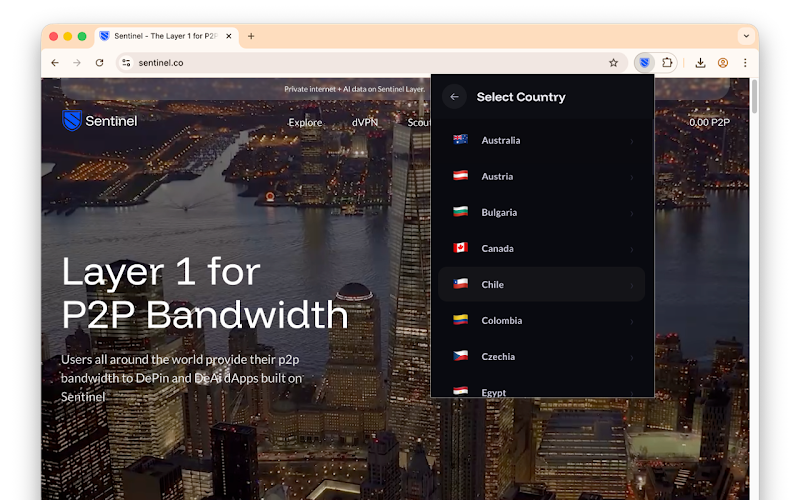The image size is (800, 500).
Task: Click the site information icon beside URL
Action: coord(126,63)
